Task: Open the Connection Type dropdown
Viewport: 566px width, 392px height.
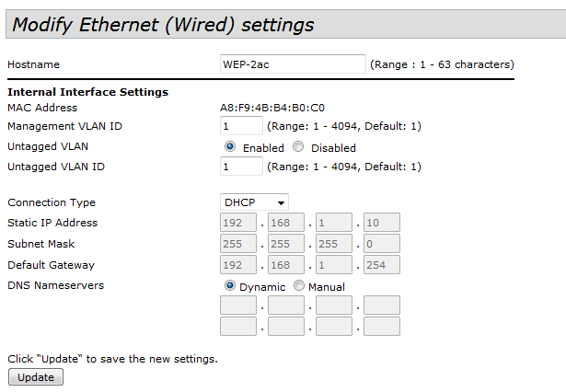Action: tap(255, 202)
